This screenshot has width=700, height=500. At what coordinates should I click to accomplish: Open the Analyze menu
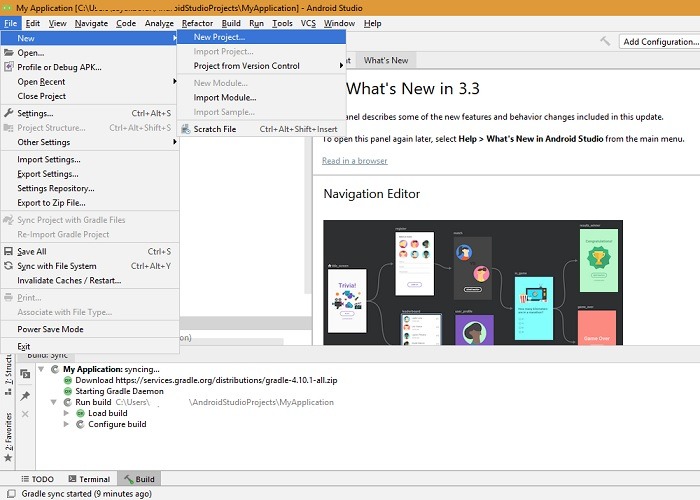(x=159, y=23)
